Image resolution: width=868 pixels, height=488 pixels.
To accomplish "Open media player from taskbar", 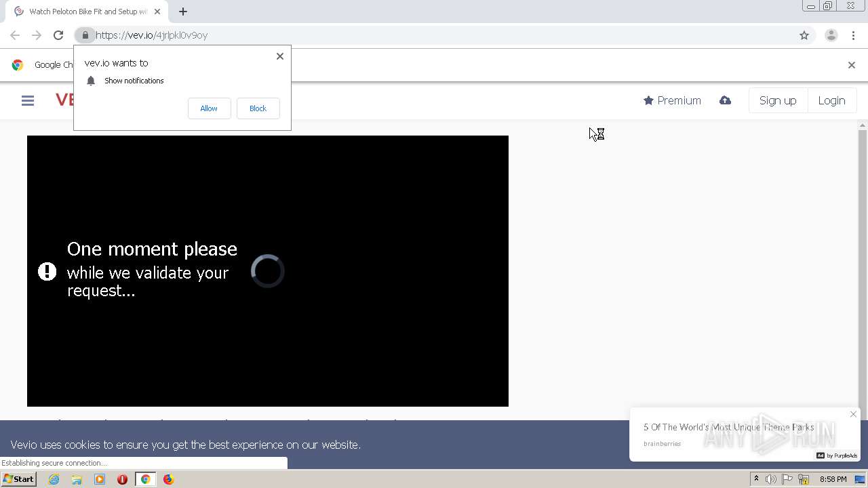I will pos(100,479).
